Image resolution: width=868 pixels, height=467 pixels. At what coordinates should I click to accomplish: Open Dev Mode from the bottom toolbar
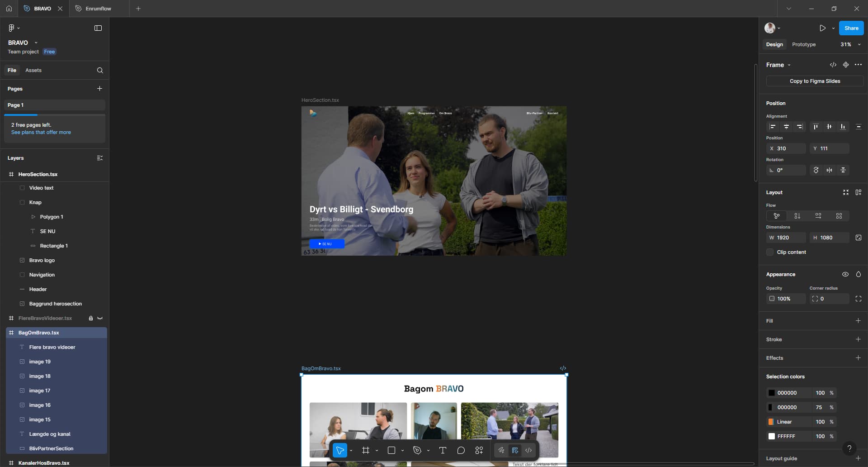[x=528, y=450]
